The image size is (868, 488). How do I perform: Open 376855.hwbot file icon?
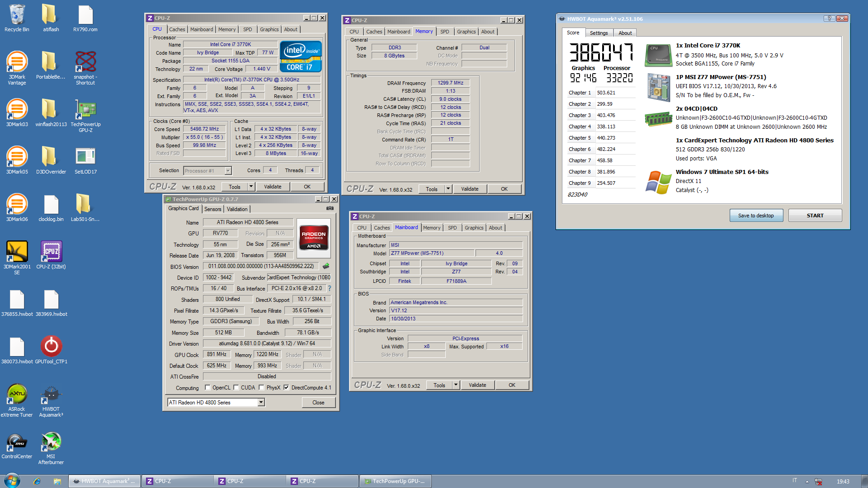[17, 303]
